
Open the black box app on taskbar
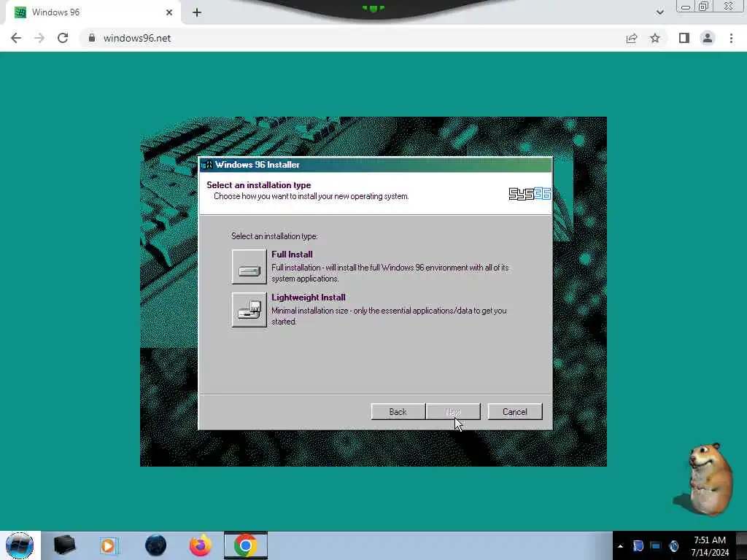(64, 545)
